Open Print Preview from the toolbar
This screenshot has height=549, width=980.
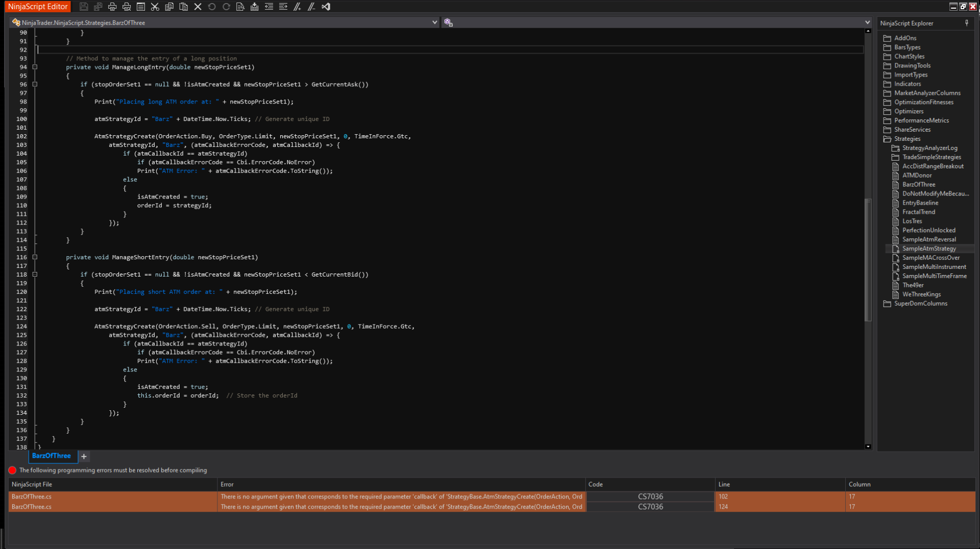coord(127,7)
